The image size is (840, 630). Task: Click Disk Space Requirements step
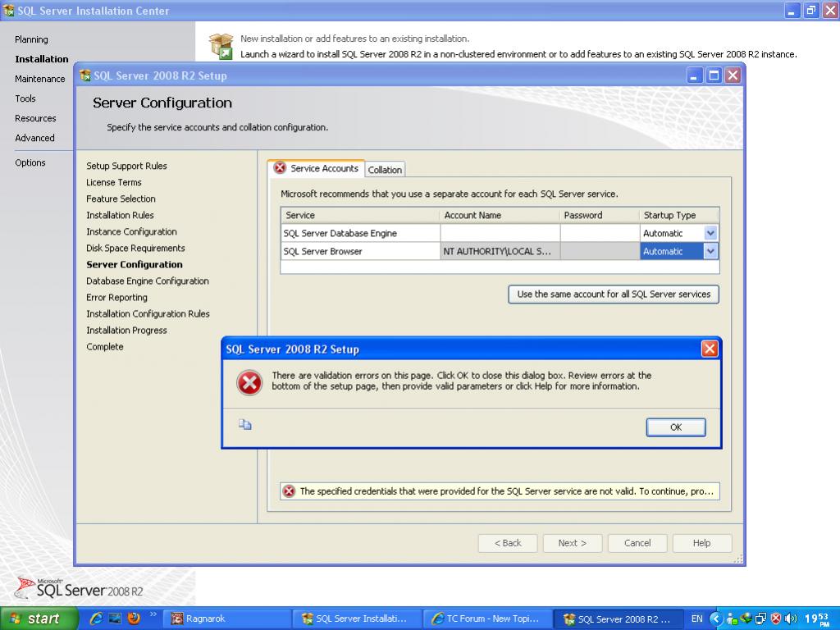click(135, 248)
